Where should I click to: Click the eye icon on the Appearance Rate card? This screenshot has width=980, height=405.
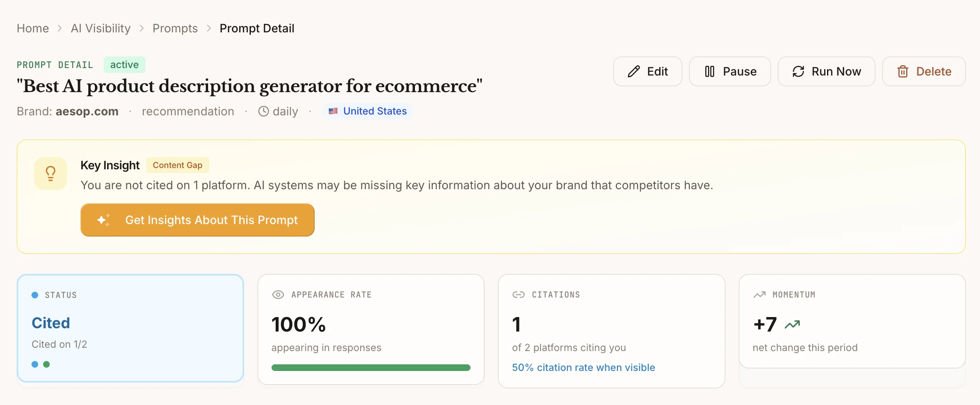coord(278,294)
